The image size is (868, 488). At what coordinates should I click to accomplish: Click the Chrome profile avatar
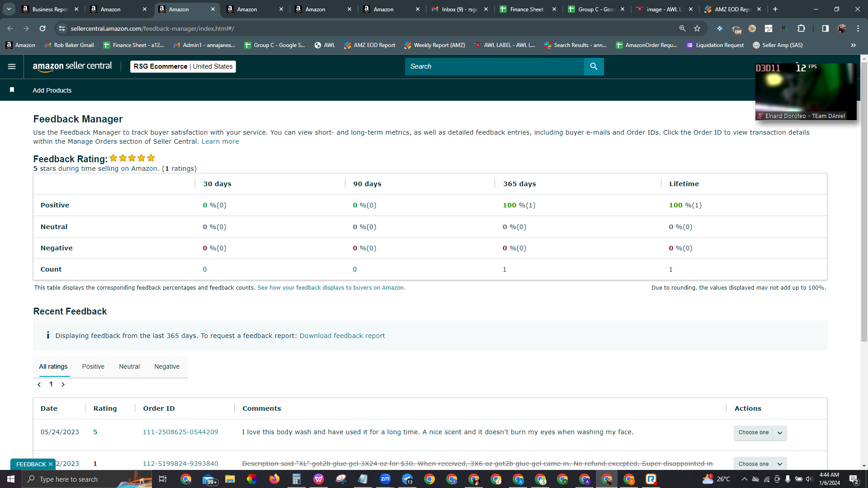842,28
